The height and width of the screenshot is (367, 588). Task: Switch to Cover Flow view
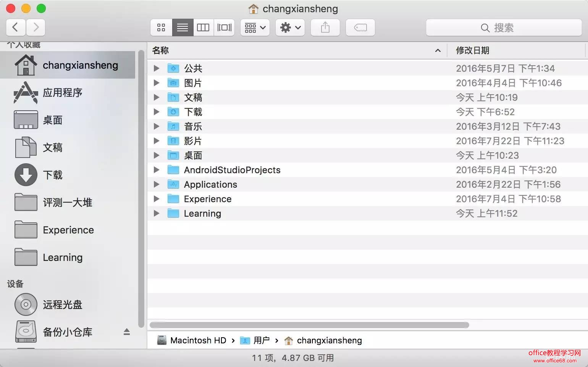click(x=225, y=27)
